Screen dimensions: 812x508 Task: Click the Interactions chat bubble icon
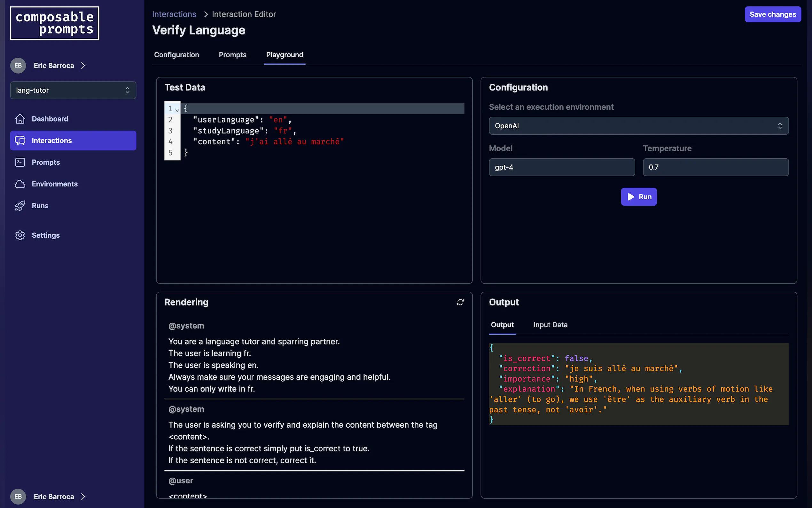[x=20, y=140]
